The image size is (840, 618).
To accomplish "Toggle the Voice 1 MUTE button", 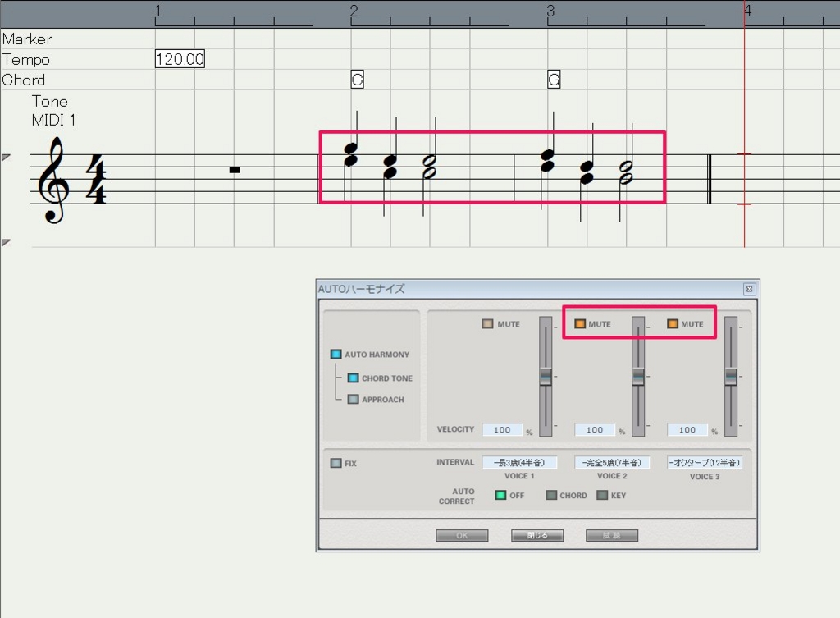I will coord(487,324).
